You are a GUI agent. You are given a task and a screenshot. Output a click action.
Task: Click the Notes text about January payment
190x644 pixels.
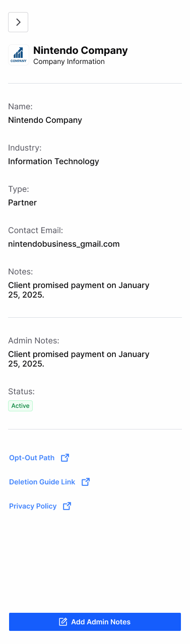click(79, 290)
